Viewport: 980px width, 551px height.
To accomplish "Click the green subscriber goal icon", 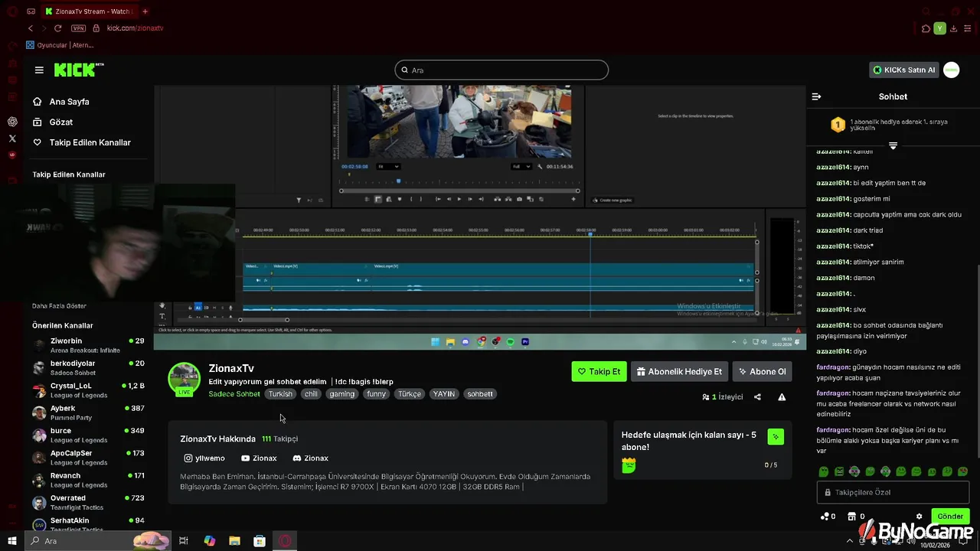I will (x=776, y=437).
